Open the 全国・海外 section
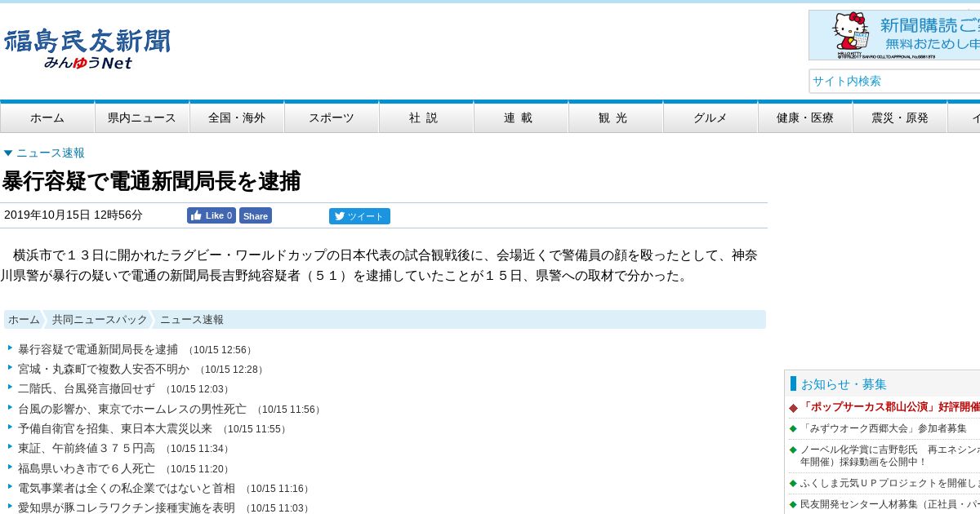The image size is (980, 514). (237, 117)
